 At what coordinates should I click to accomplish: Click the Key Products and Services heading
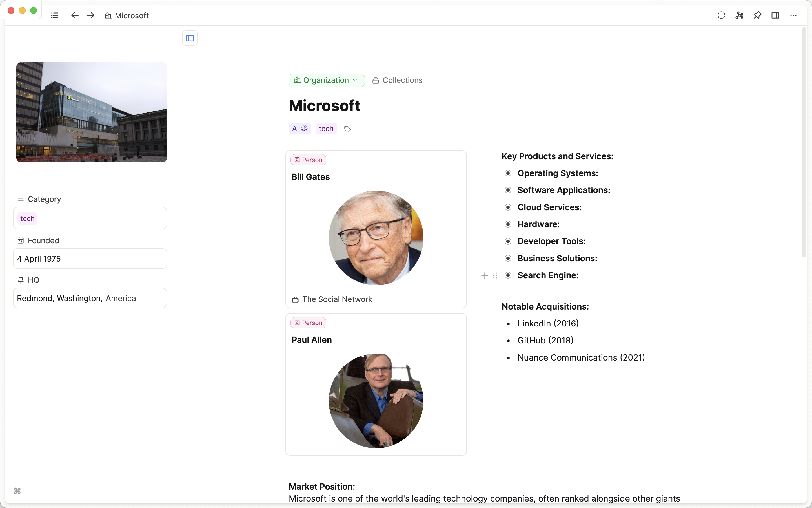(x=558, y=156)
